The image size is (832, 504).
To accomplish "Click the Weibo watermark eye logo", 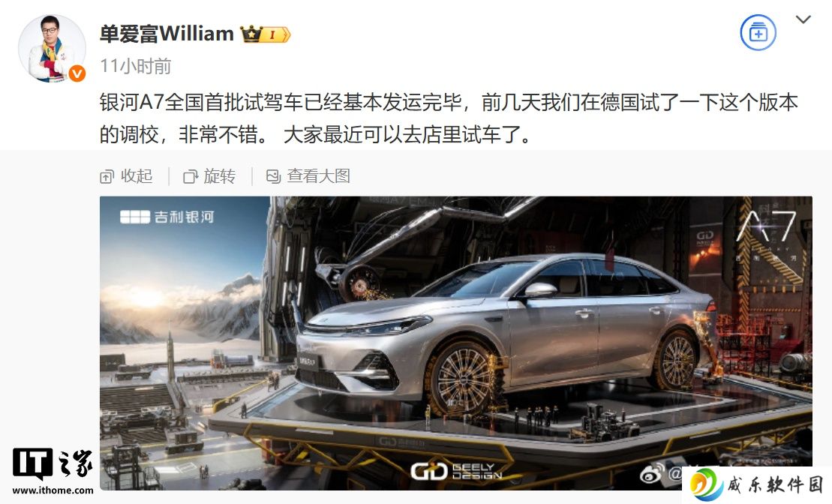I will [x=652, y=472].
